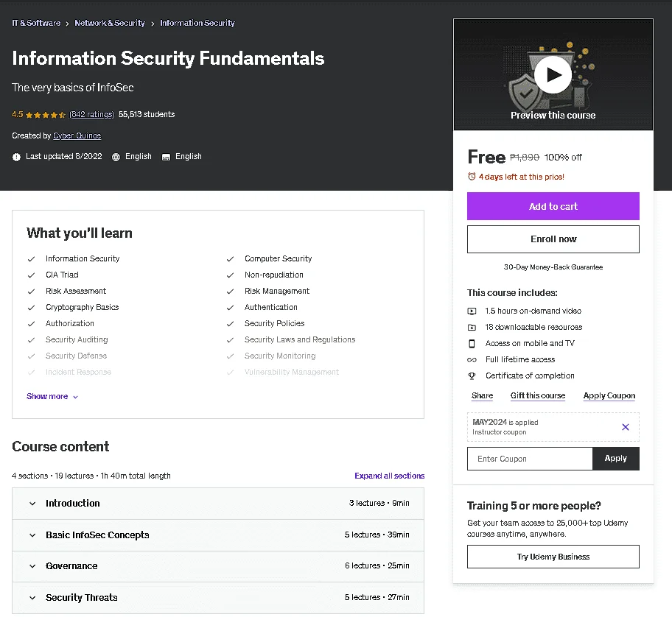Click the infinity icon beside Full lifetime access
The image size is (672, 617).
pos(472,359)
